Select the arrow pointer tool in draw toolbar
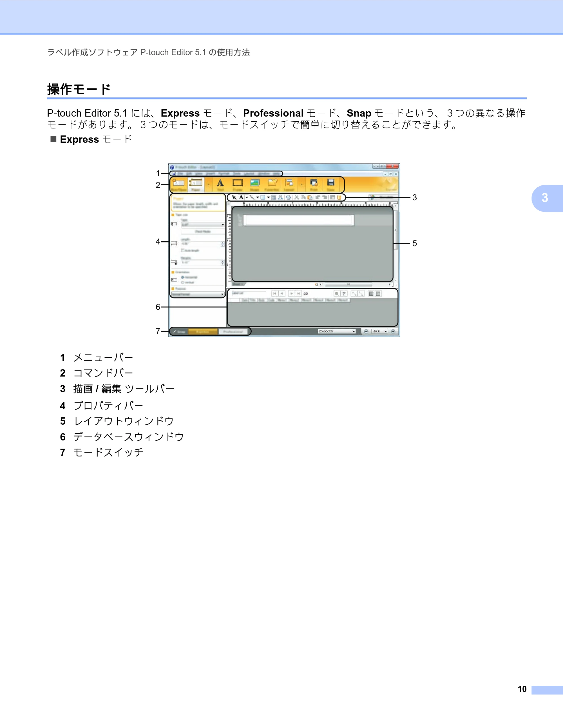Screen dimensions: 563x728 point(234,197)
